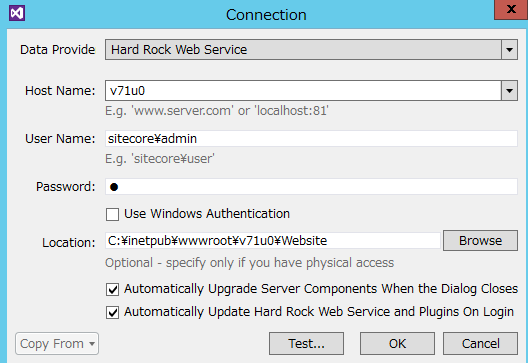Click the Visual Studio icon in title bar
Viewport: 528px width, 363px height.
pos(17,13)
